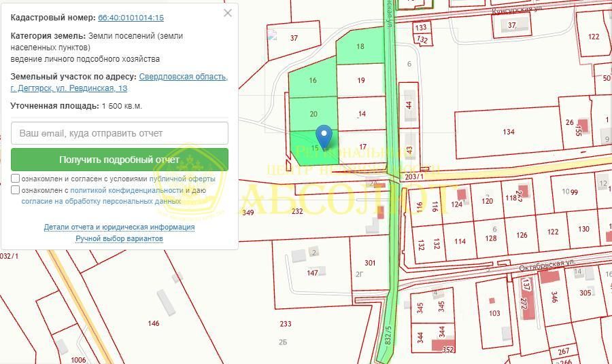This screenshot has width=612, height=364.
Task: Click the 1 500 кв.м. area value
Action: (122, 106)
